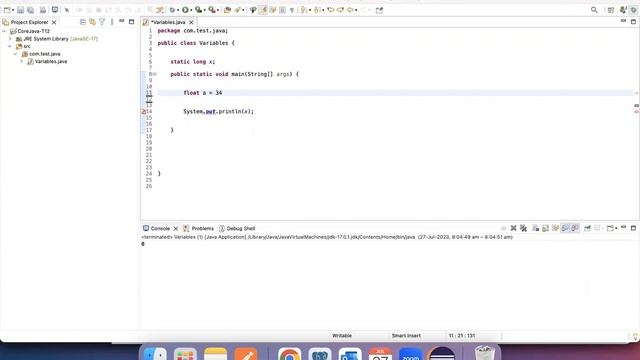Screen dimensions: 640x360
Task: Click cursor position '11 : 21 : 131' status
Action: coord(462,336)
